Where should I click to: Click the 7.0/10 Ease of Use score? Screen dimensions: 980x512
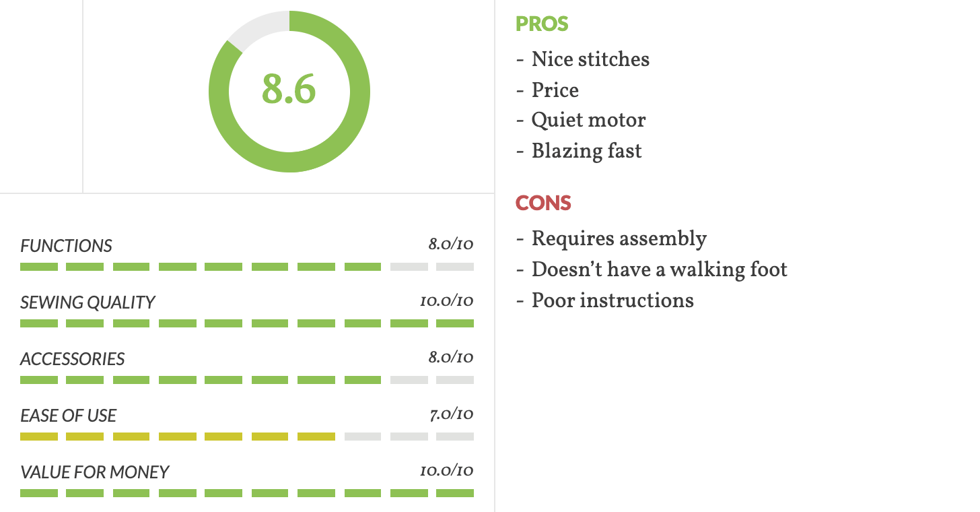click(x=451, y=414)
